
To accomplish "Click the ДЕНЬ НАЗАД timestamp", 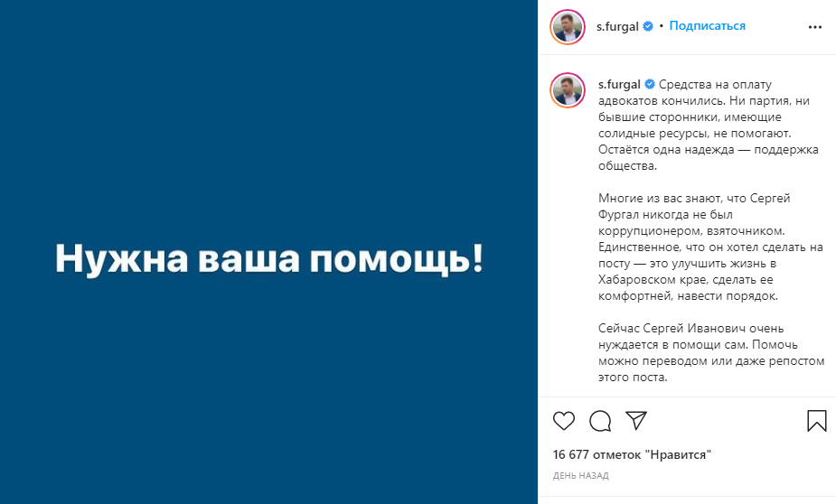I will point(580,476).
